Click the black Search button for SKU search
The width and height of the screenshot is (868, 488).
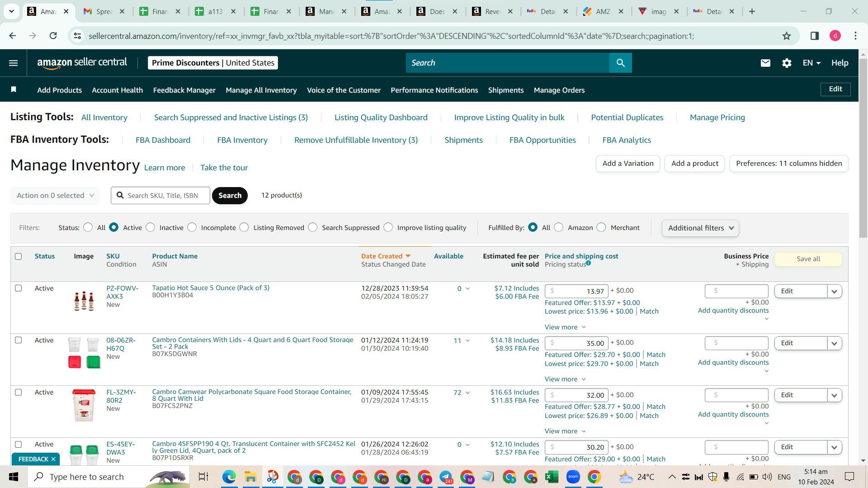click(230, 196)
